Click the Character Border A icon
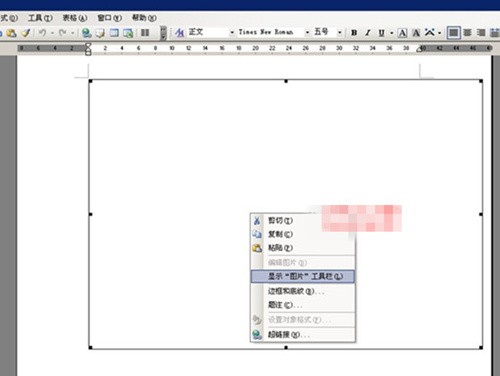 tap(402, 33)
